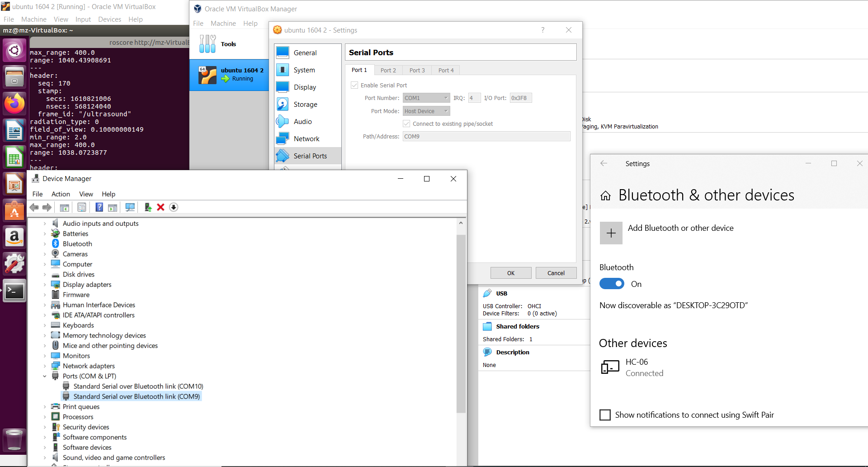Expand Human Interface Devices node
The image size is (868, 467).
pos(45,305)
